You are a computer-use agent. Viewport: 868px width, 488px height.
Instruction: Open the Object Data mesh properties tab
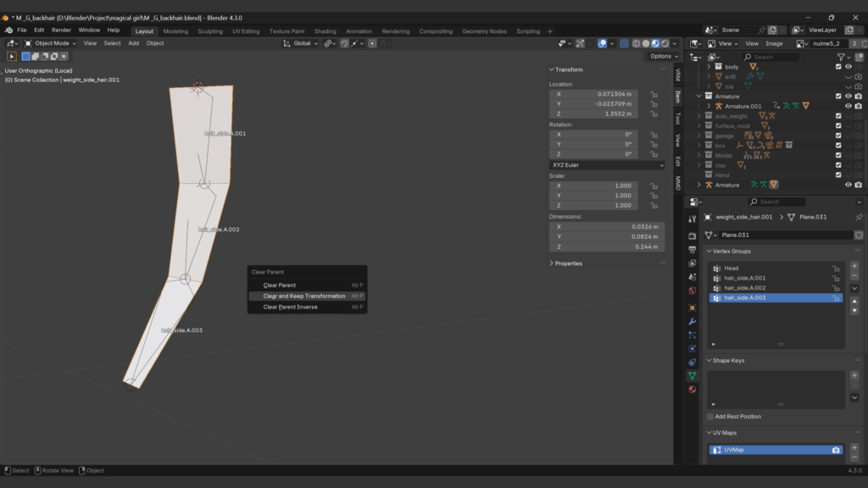(x=693, y=375)
